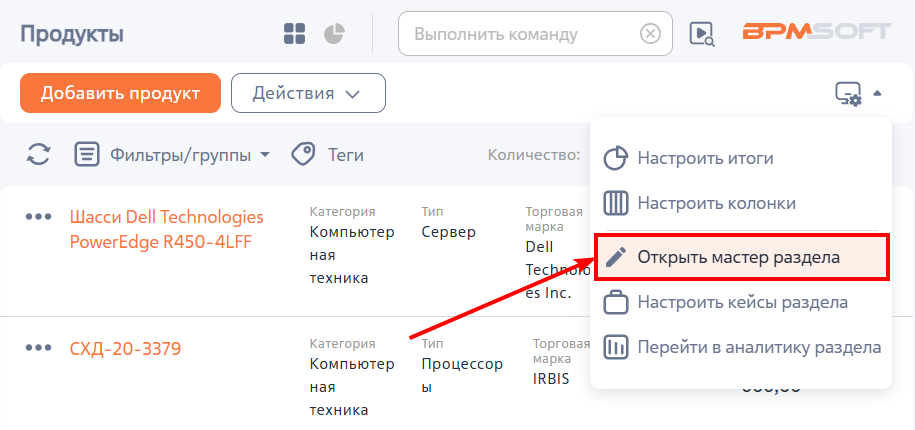
Task: Click the Фильтры/группы label
Action: click(181, 155)
